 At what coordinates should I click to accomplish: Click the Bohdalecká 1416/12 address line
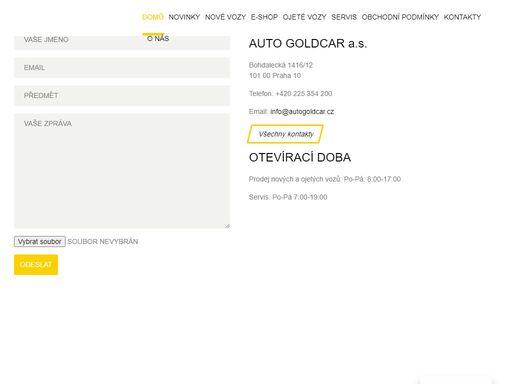(x=281, y=65)
